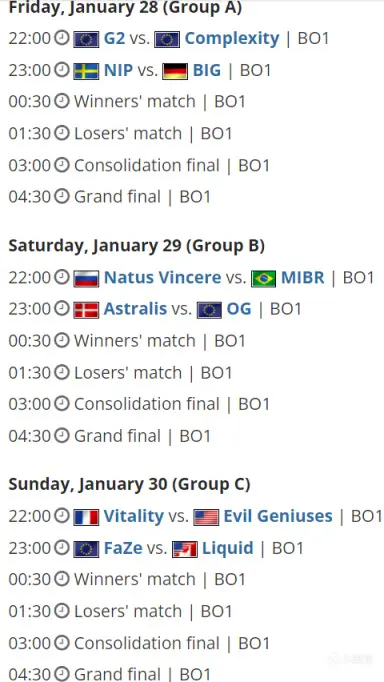This screenshot has width=384, height=682.
Task: Click the Natus Vincere team link
Action: pyautogui.click(x=163, y=277)
